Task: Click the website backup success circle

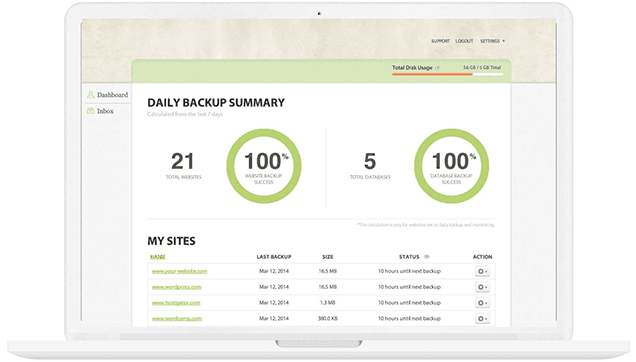Action: click(264, 166)
